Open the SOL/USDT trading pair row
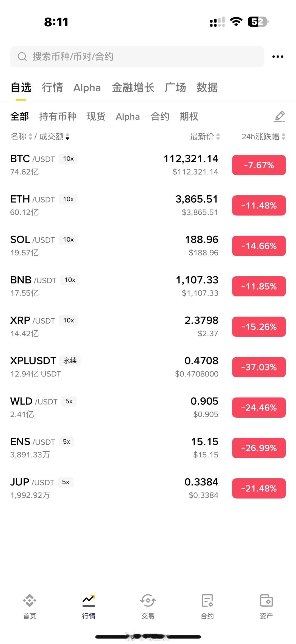The height and width of the screenshot is (644, 296). pos(110,246)
